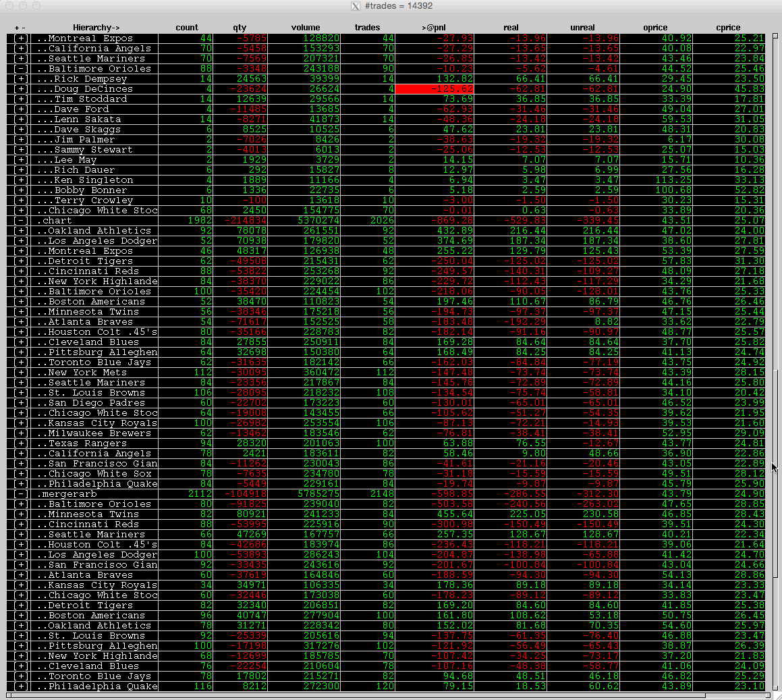Sort by the volume column header
Image resolution: width=782 pixels, height=700 pixels.
(305, 28)
